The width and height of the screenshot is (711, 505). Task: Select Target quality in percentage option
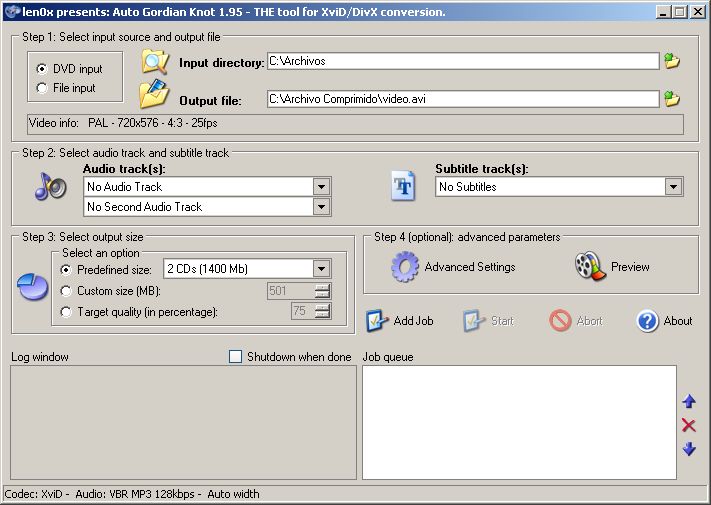click(66, 312)
